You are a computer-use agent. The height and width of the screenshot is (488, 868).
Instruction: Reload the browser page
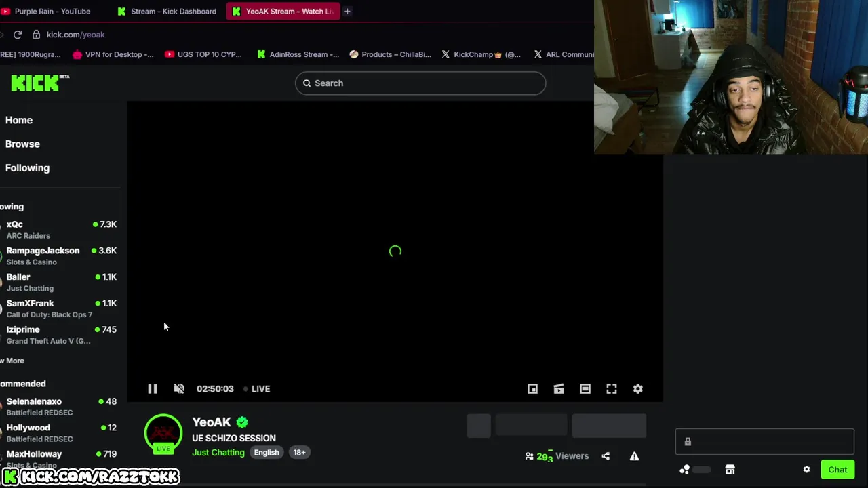point(18,35)
